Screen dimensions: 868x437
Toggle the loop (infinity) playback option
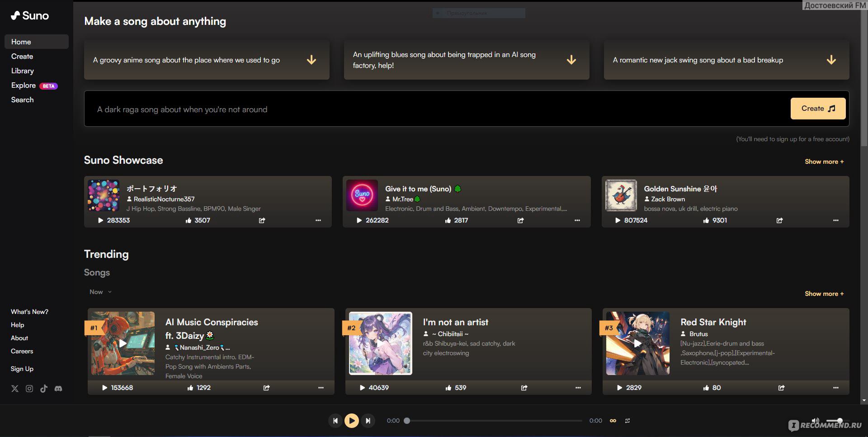[613, 421]
